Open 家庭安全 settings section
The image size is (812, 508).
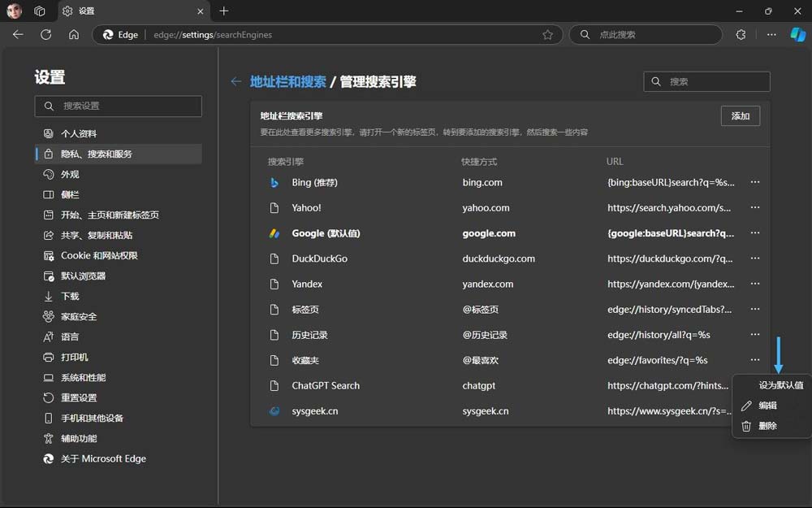tap(118, 316)
